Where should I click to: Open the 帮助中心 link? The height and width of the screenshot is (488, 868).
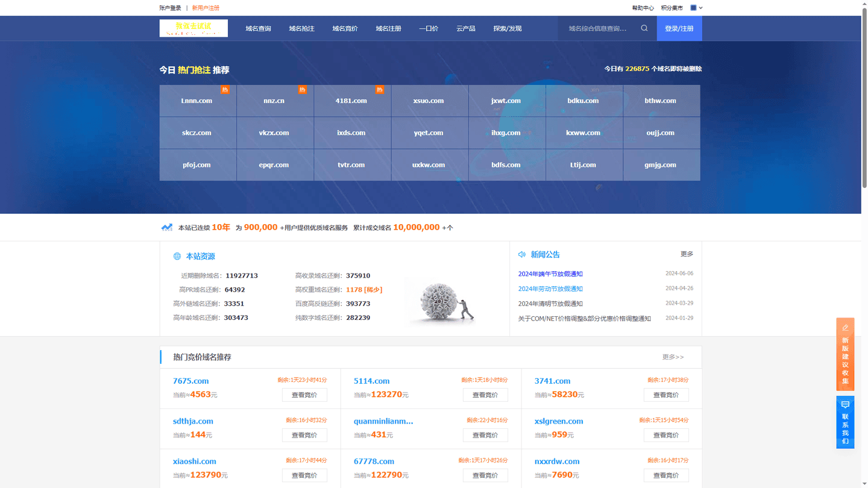click(643, 8)
